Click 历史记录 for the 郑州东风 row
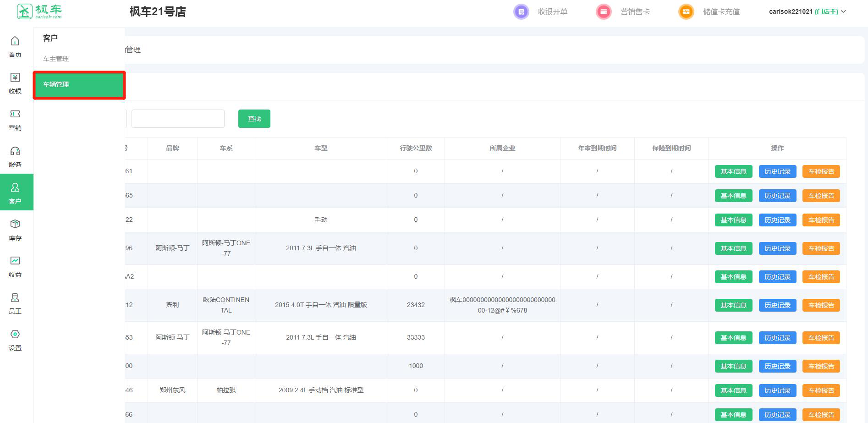The image size is (868, 423). [777, 390]
